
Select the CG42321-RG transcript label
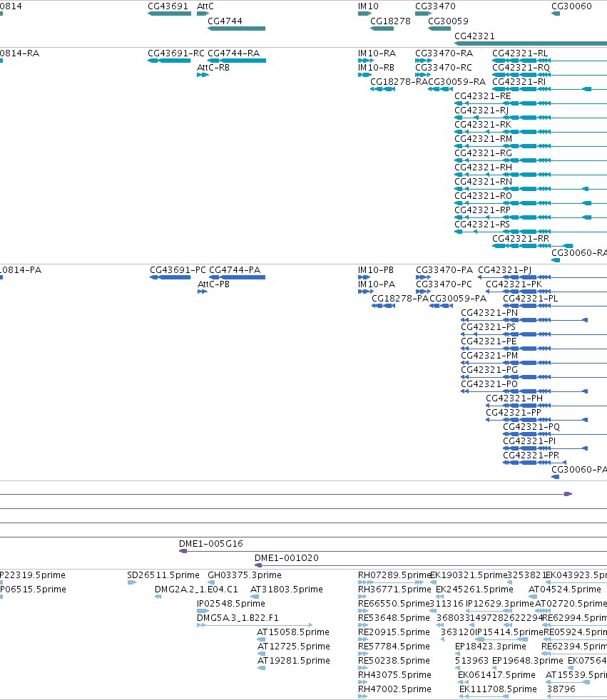(484, 153)
